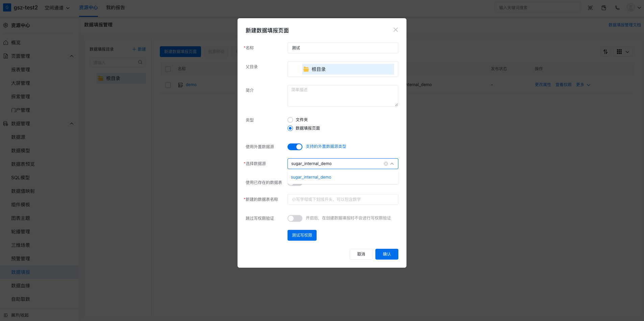Click the gsz-test2 workspace logo icon
The width and height of the screenshot is (644, 321).
click(7, 7)
